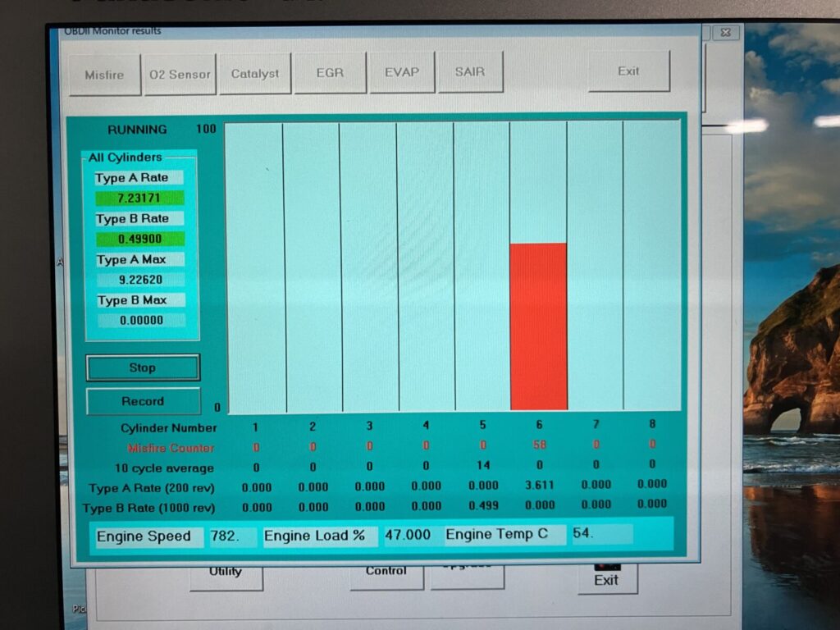Viewport: 840px width, 630px height.
Task: Click the green Type B Rate value field
Action: pyautogui.click(x=139, y=239)
